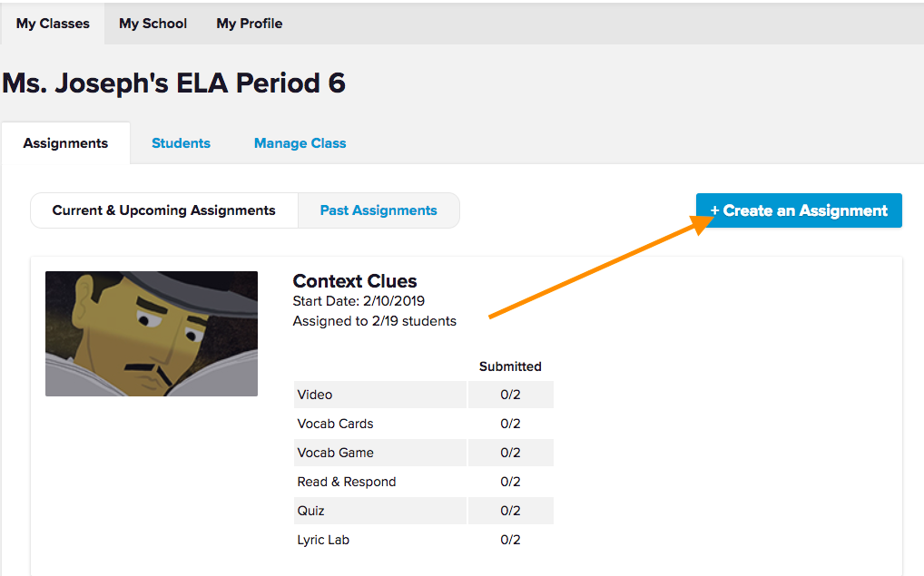
Task: Open the Manage Class tab
Action: pyautogui.click(x=300, y=143)
